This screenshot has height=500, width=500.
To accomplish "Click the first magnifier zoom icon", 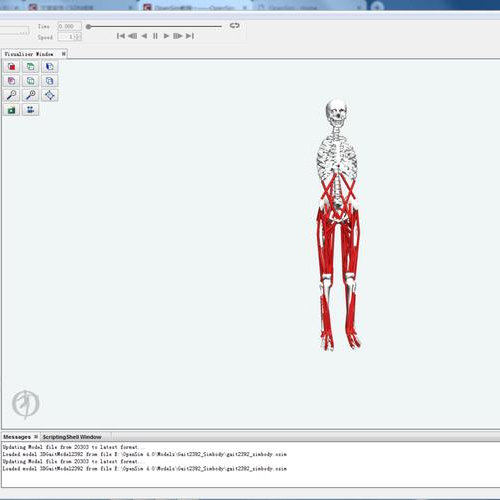I will click(11, 95).
